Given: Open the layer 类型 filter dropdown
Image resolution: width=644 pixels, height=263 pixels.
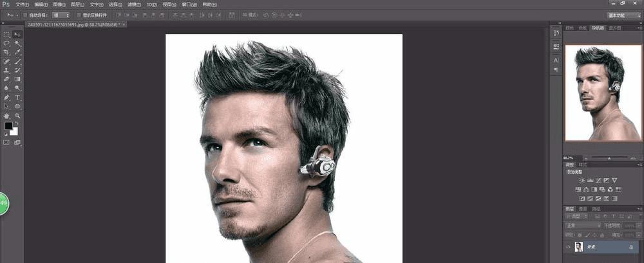Looking at the screenshot, I should pos(576,216).
